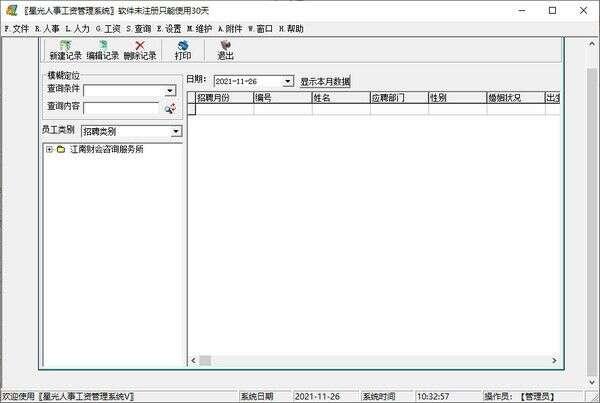Click the search magnifier icon beside 查询内容
600x403 pixels.
[170, 109]
